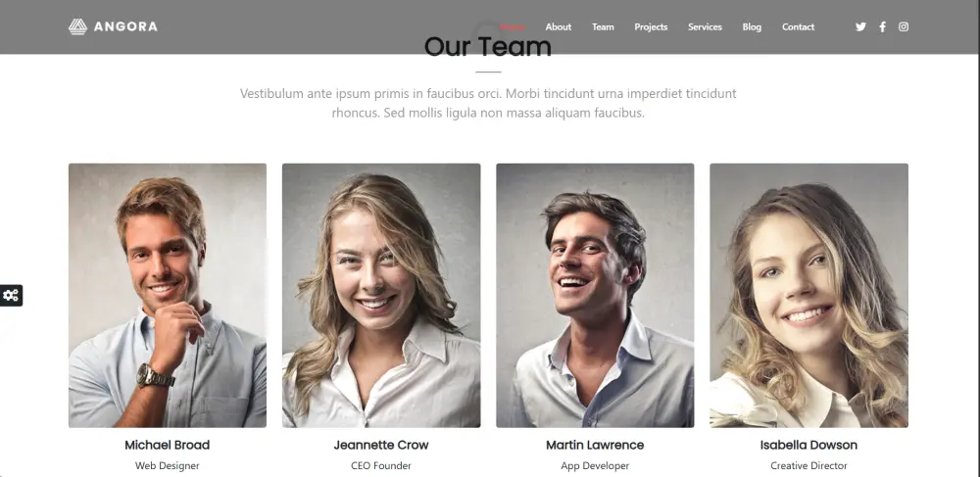Screen dimensions: 980x477
Task: Select the Isabella Dowson name heading
Action: pos(808,445)
